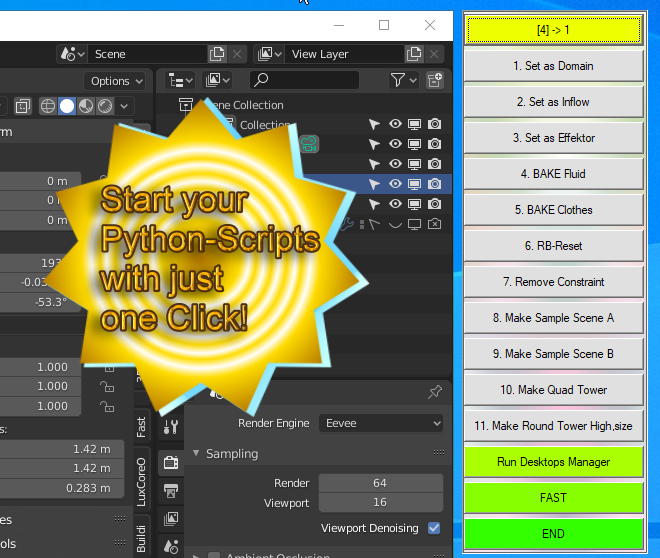The height and width of the screenshot is (558, 660).
Task: Click the 3. Set as Effektor button
Action: [554, 138]
